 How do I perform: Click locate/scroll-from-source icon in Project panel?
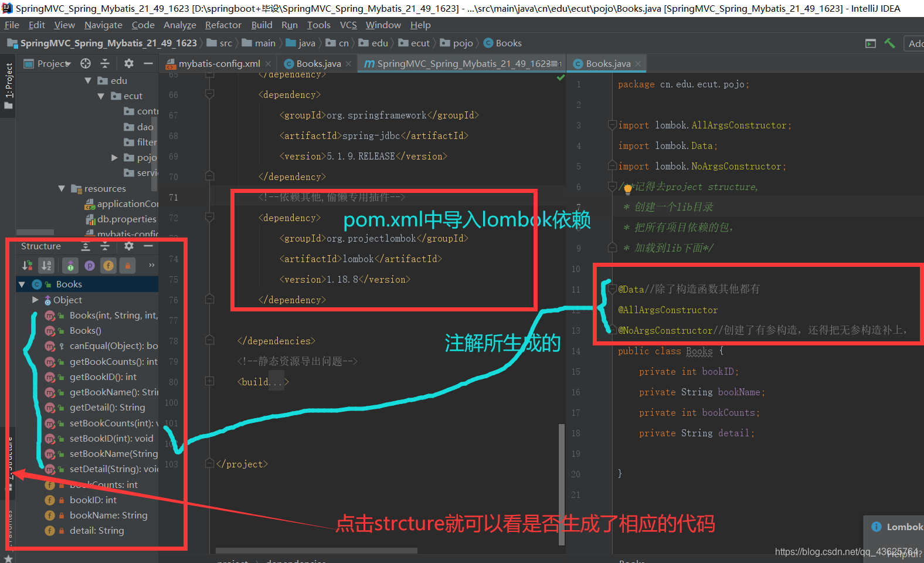tap(86, 63)
